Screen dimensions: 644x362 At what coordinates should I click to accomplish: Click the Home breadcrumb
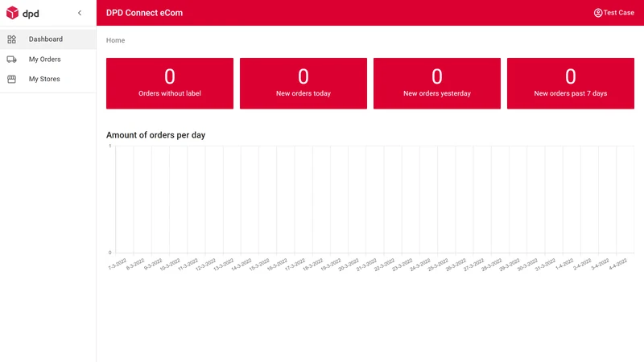[115, 40]
